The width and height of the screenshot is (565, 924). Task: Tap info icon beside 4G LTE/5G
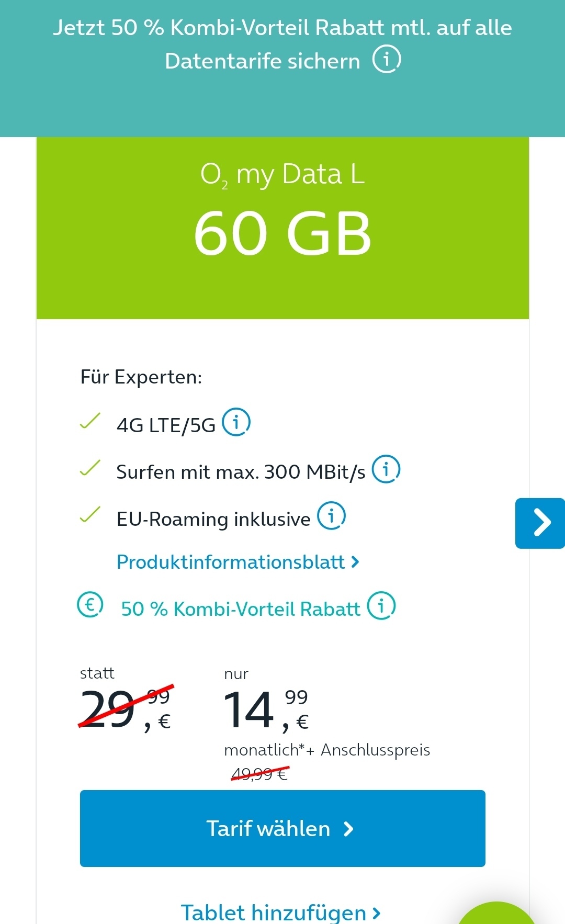[236, 422]
